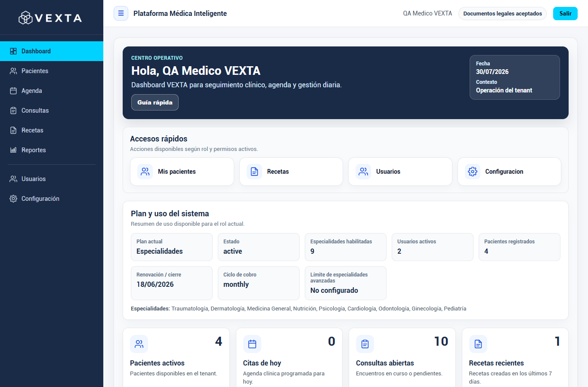Screen dimensions: 588x387
Task: Click the VEXTA logo in sidebar
Action: tap(50, 18)
